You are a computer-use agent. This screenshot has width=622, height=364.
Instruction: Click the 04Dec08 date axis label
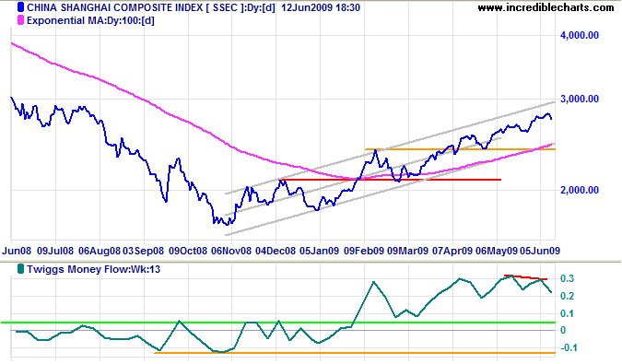[x=276, y=251]
